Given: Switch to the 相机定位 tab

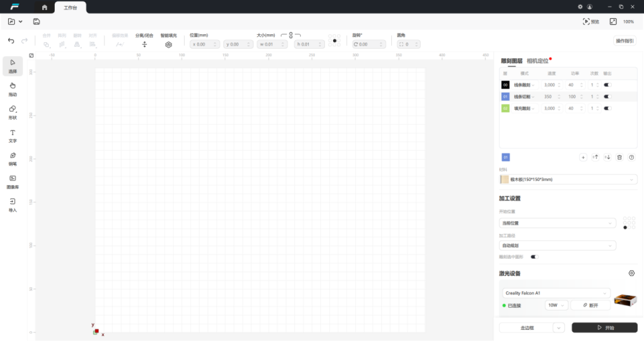Looking at the screenshot, I should (x=538, y=61).
